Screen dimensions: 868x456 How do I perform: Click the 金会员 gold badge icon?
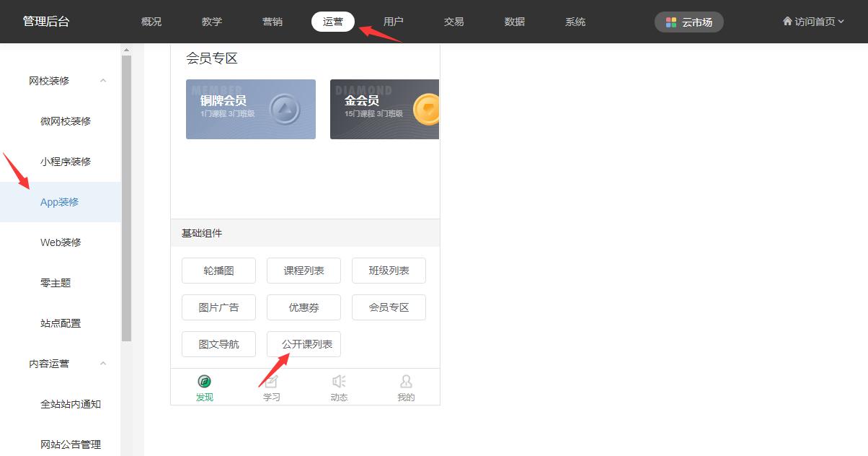pos(428,110)
